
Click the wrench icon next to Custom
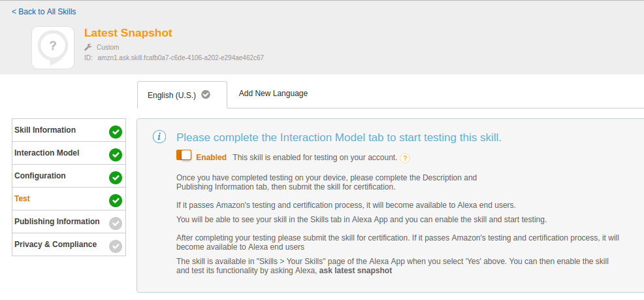click(x=88, y=47)
